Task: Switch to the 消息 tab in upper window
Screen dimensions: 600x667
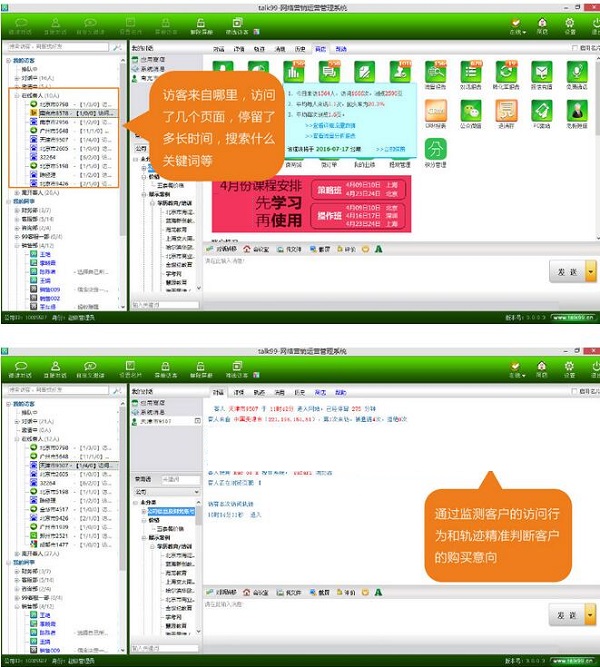Action: pyautogui.click(x=280, y=49)
